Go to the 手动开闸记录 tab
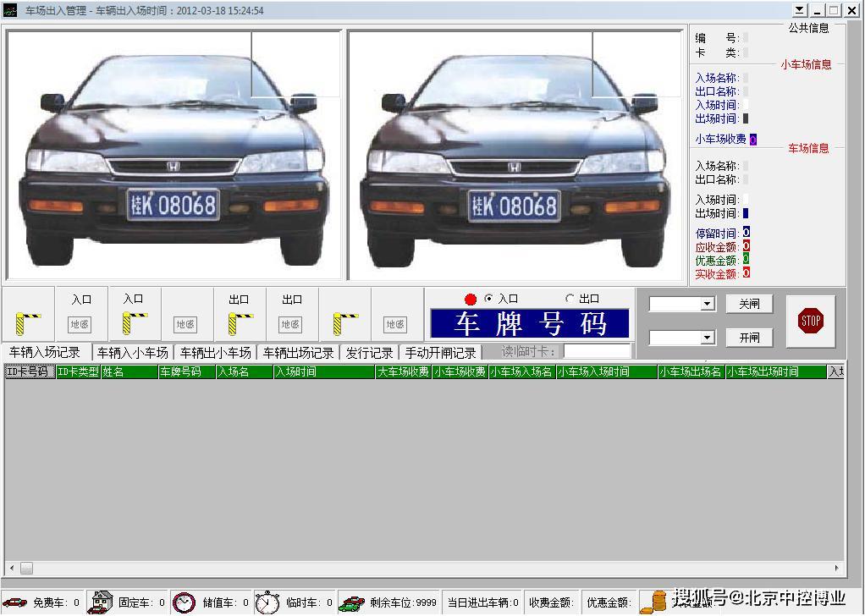Image resolution: width=865 pixels, height=616 pixels. click(440, 353)
